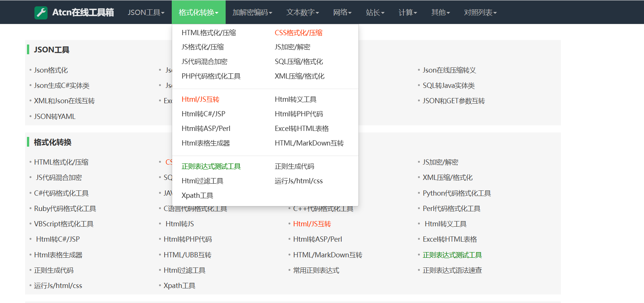The height and width of the screenshot is (303, 644).
Task: Open Html转C#/JSP link in page list
Action: tap(58, 239)
